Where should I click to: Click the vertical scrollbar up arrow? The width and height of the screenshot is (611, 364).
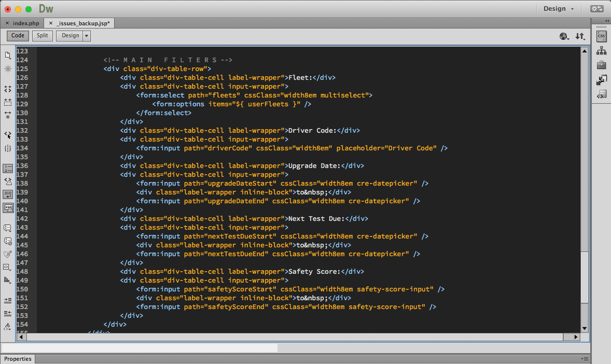tap(585, 51)
